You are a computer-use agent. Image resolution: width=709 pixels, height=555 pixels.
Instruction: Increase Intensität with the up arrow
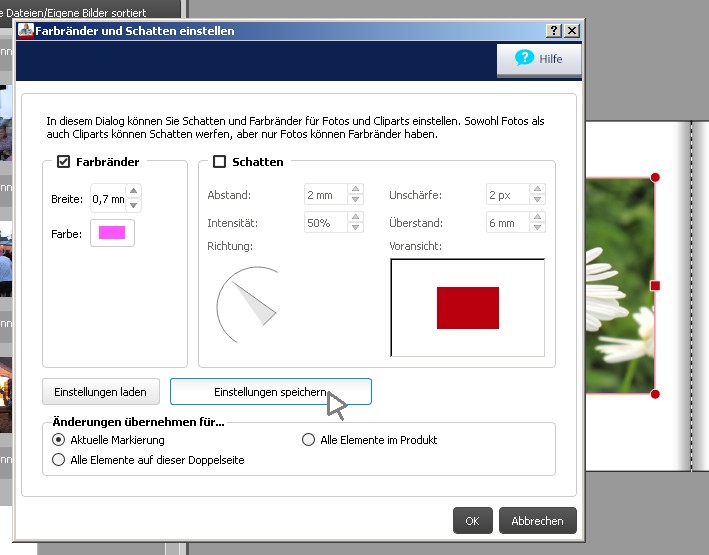click(x=355, y=217)
